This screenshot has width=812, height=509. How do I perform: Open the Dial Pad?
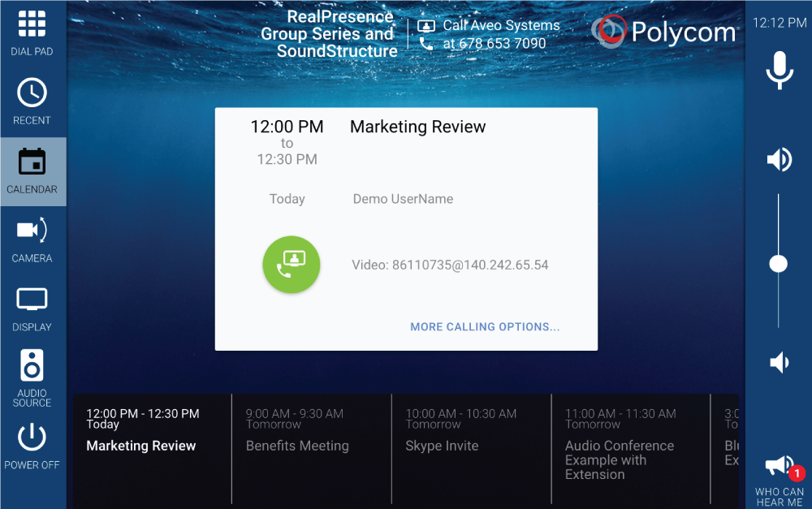[32, 34]
